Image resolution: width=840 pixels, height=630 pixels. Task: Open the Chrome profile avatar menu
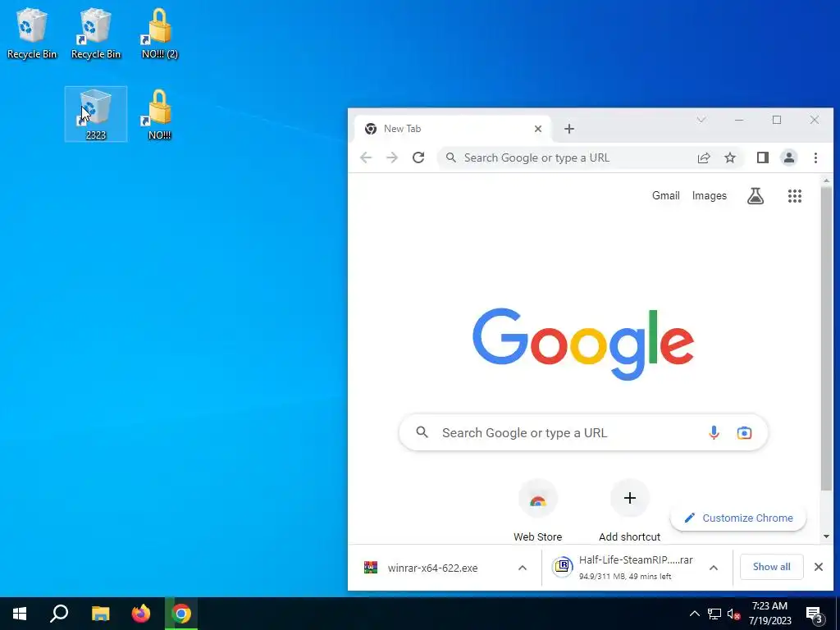click(x=789, y=157)
